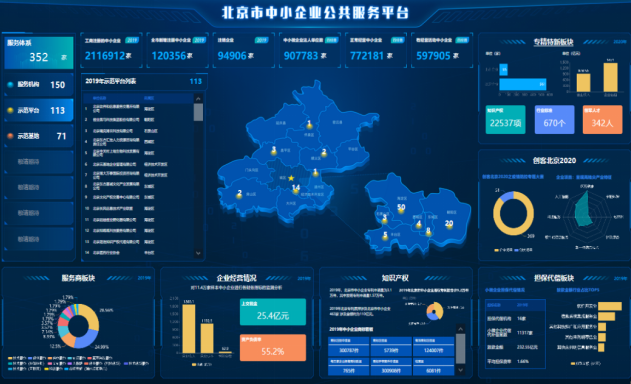Click the map marker labeled 8
This screenshot has width=631, height=384.
tap(428, 232)
